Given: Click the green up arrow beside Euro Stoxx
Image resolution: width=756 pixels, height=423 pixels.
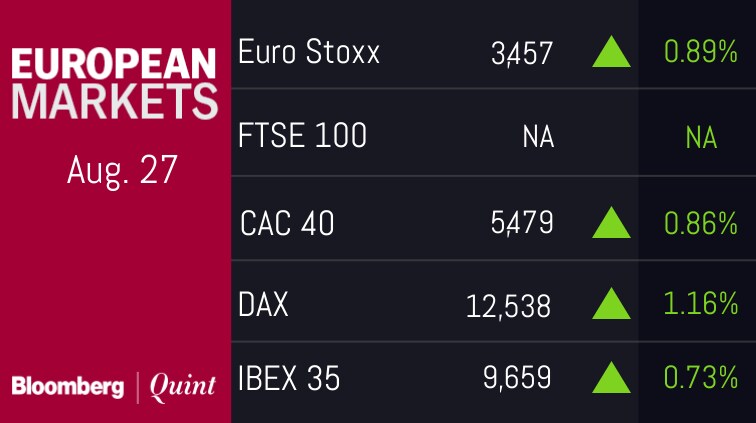Looking at the screenshot, I should tap(611, 51).
